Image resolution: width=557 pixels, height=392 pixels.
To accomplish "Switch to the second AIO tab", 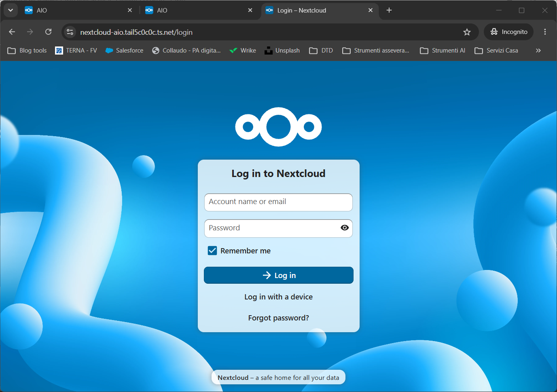I will (198, 11).
